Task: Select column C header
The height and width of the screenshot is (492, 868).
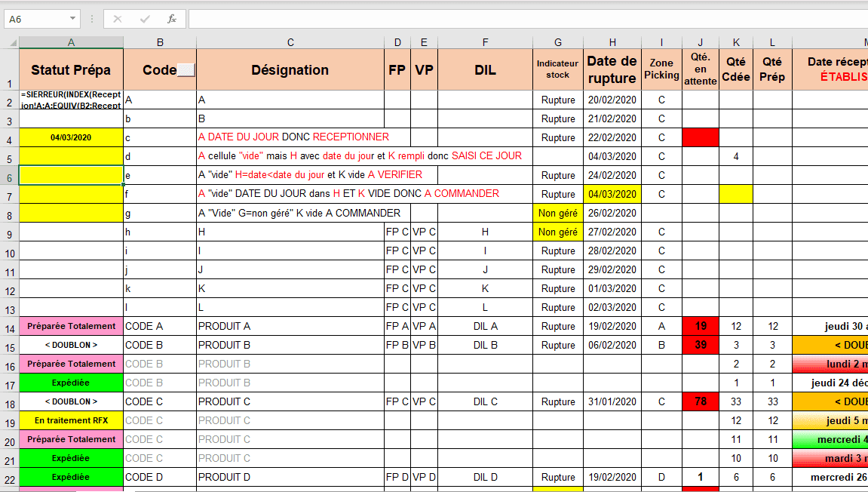Action: 290,42
